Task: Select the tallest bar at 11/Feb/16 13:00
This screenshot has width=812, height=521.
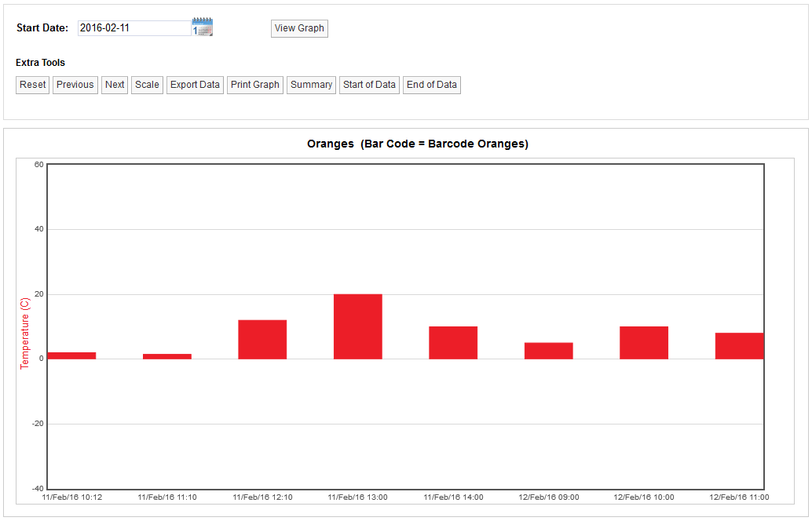Action: [x=357, y=326]
